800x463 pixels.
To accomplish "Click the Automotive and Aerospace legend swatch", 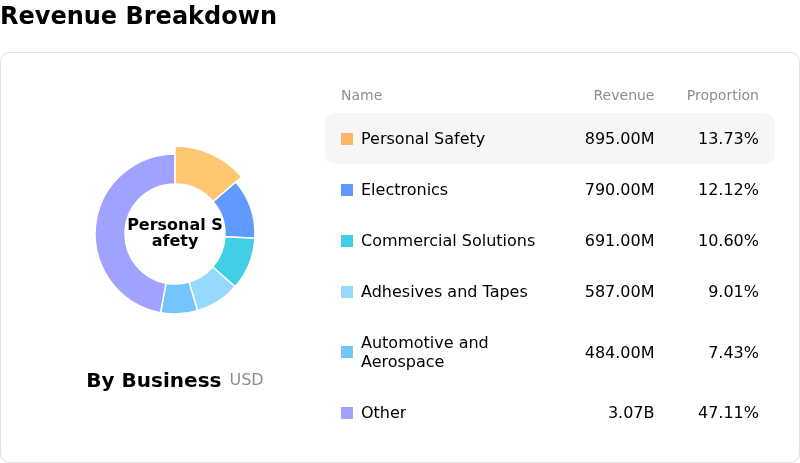I will click(347, 352).
